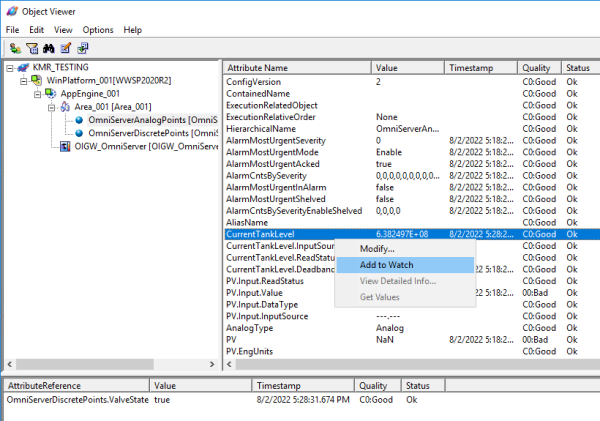This screenshot has width=600, height=421.
Task: Click the KMR_TESTING galaxy icon
Action: coord(23,68)
